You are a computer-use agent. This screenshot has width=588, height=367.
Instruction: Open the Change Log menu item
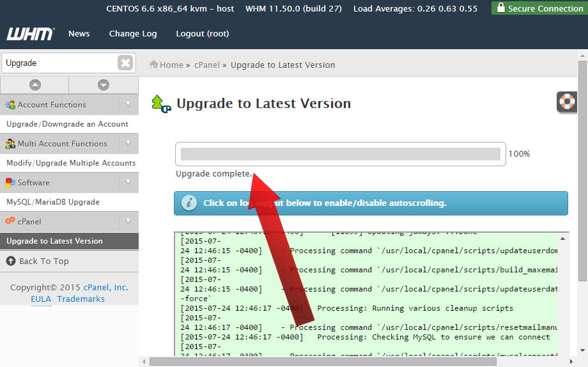tap(133, 34)
